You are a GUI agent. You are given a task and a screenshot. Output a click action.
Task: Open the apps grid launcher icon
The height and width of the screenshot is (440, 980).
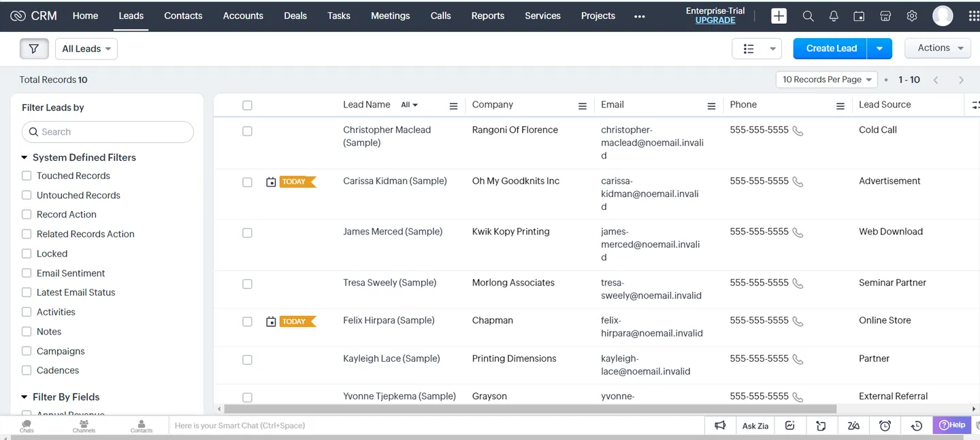click(x=973, y=16)
